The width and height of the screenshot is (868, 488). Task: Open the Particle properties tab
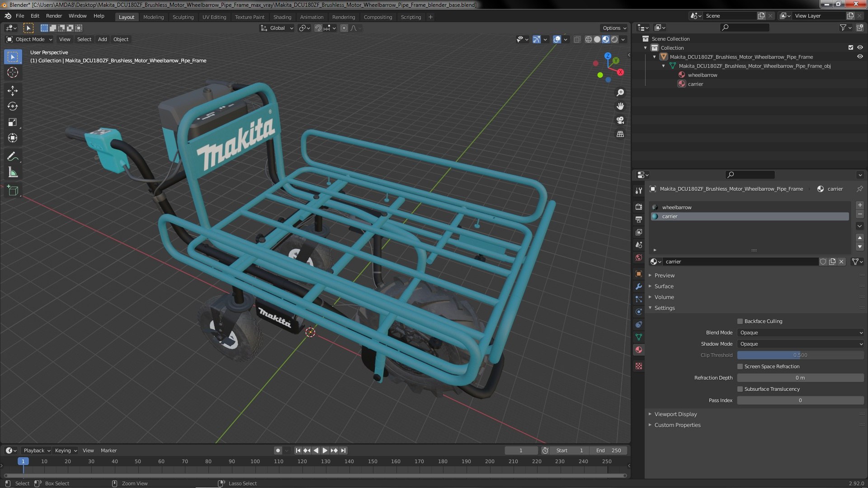point(639,299)
